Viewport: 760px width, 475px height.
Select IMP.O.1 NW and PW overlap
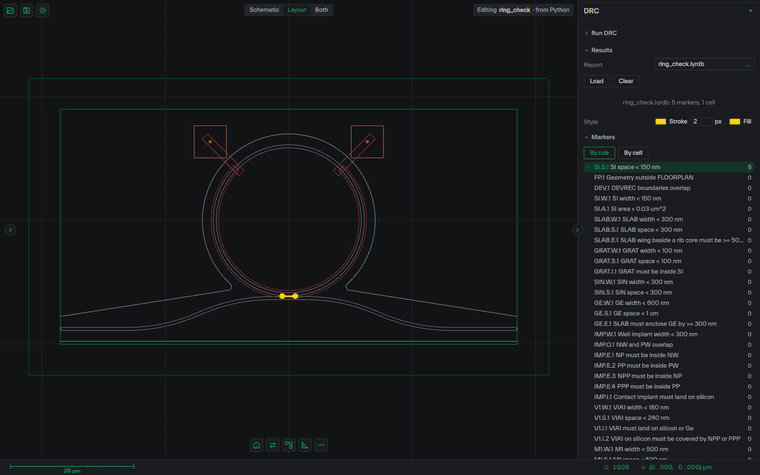click(x=668, y=345)
